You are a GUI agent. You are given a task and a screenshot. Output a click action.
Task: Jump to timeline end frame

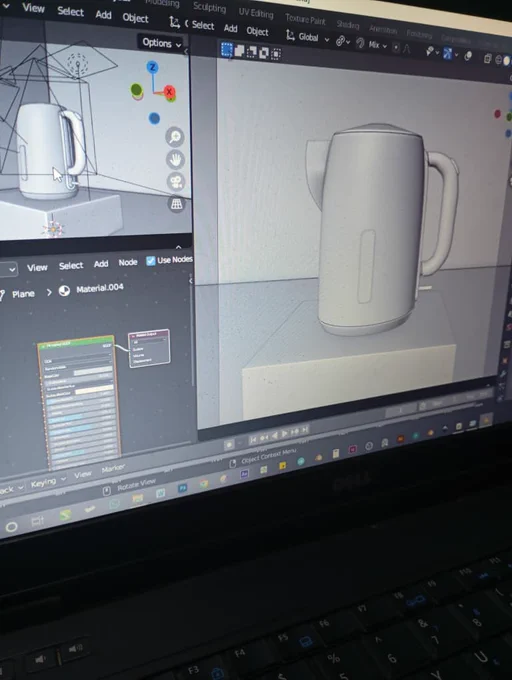click(305, 429)
